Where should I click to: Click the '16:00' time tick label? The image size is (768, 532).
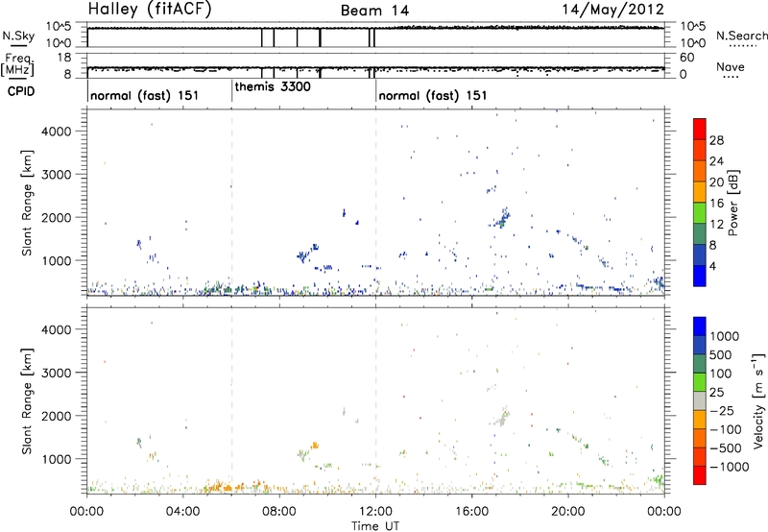471,512
